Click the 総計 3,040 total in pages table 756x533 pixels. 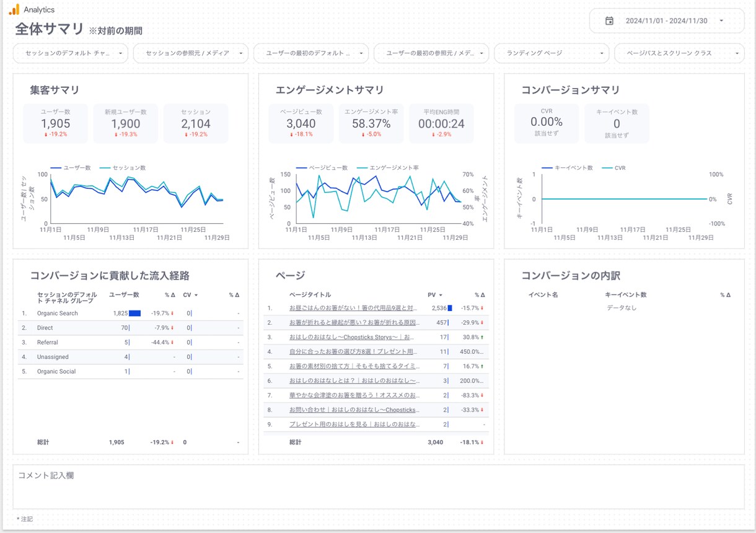[x=436, y=443]
